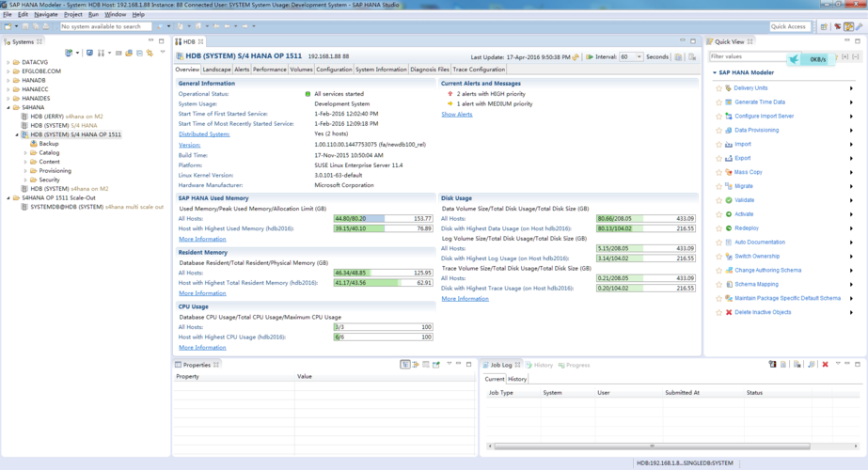Click the new wizard icon in main toolbar
The height and width of the screenshot is (470, 868).
tap(8, 26)
